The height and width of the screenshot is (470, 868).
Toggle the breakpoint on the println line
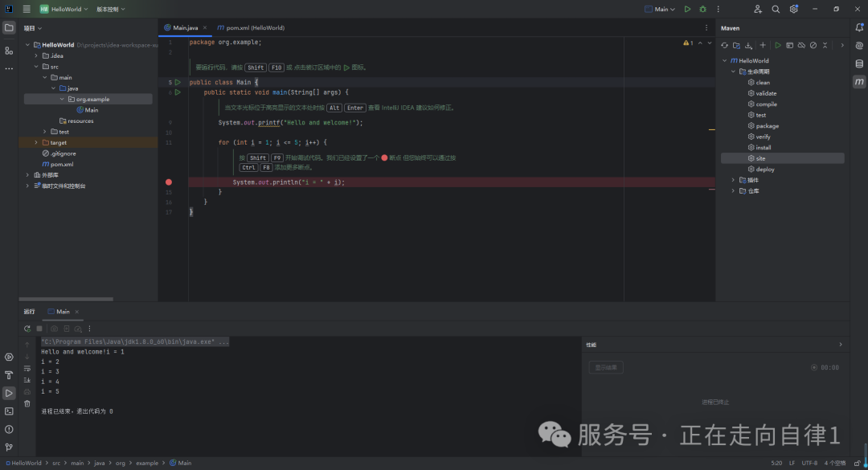pyautogui.click(x=169, y=182)
